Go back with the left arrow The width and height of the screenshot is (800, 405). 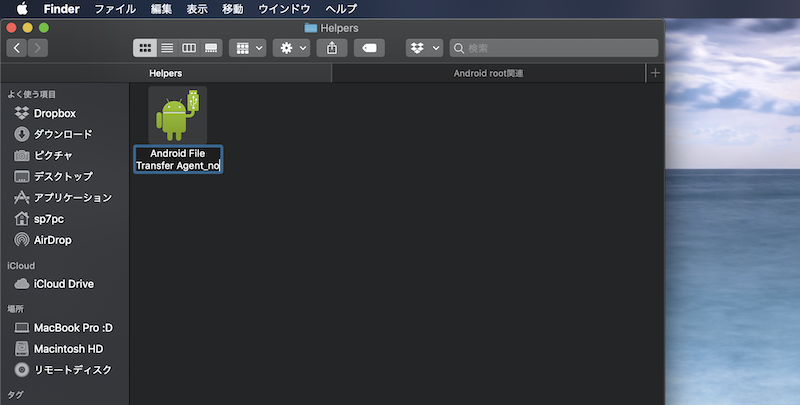tap(17, 48)
